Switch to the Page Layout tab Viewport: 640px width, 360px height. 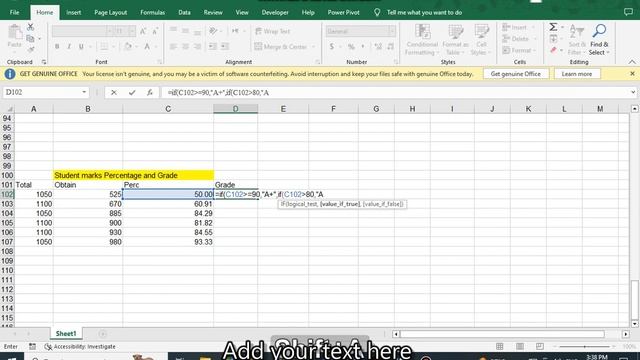[110, 12]
